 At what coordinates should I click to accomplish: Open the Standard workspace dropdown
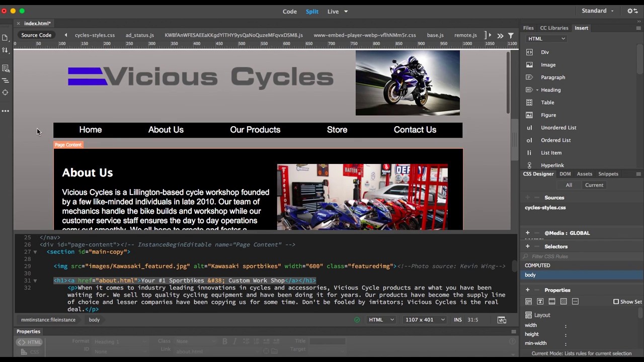click(x=598, y=11)
